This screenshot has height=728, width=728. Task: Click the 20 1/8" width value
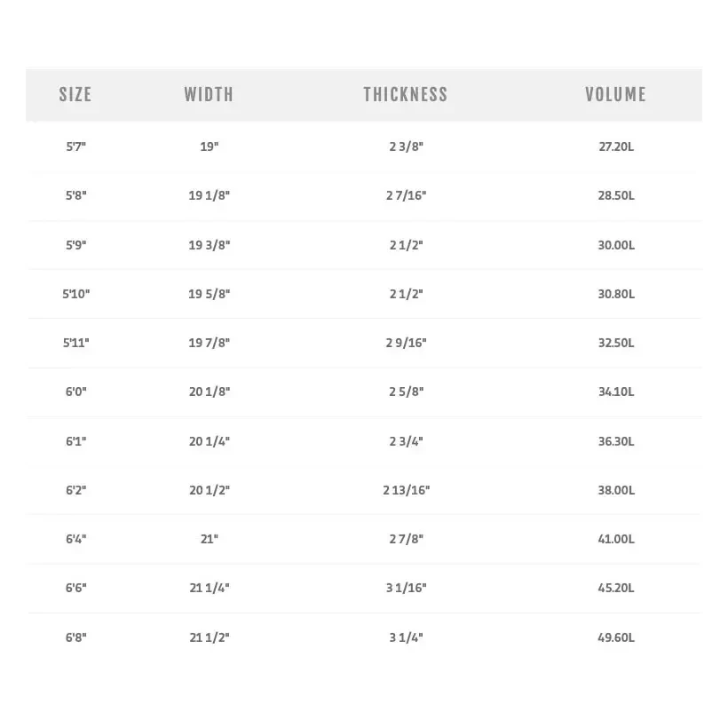(210, 392)
